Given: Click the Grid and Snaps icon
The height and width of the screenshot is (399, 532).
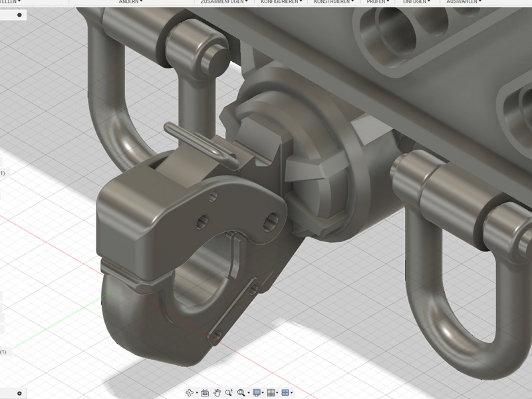Looking at the screenshot, I should coord(271,393).
